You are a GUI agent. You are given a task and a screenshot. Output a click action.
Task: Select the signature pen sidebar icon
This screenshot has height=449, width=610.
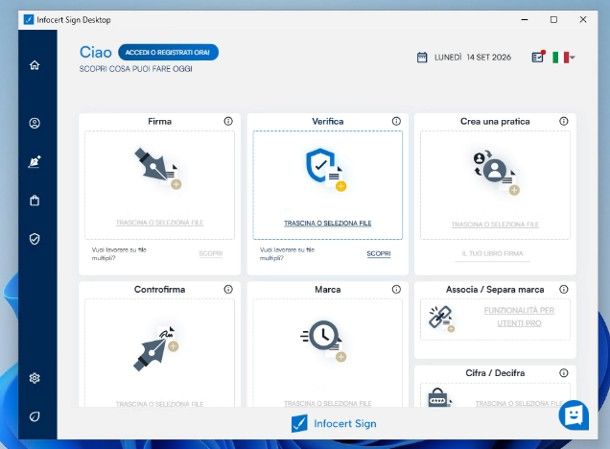click(35, 161)
